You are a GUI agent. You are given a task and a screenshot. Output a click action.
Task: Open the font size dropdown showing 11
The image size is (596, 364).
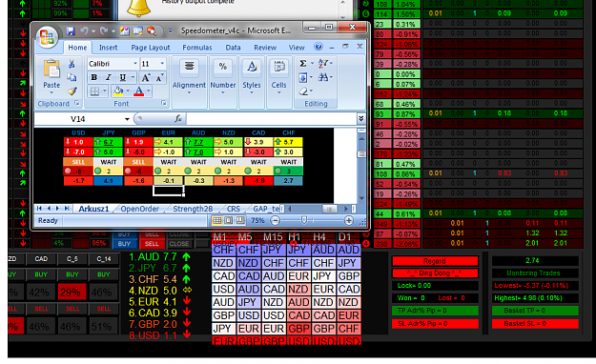point(162,64)
